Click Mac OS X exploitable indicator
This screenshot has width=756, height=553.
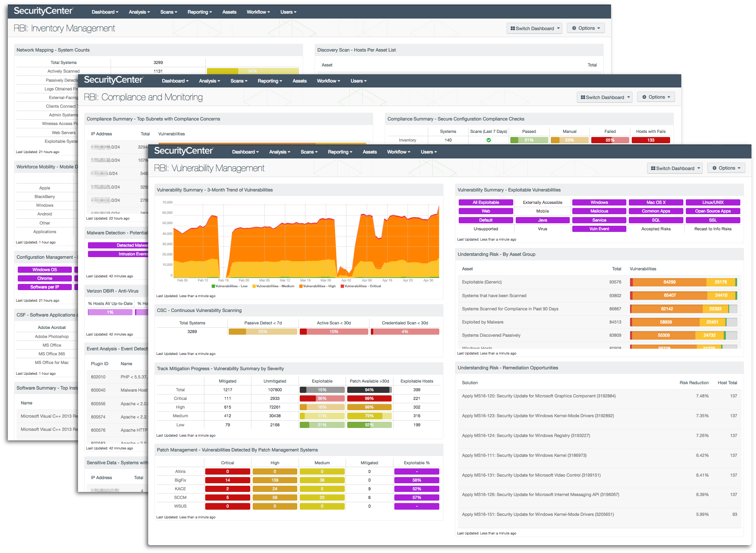click(656, 203)
